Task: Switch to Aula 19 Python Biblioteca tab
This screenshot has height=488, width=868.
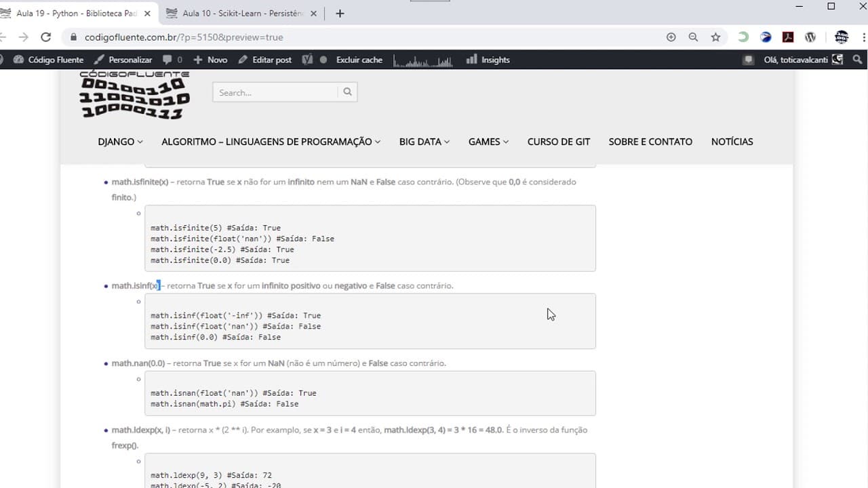Action: pos(76,14)
